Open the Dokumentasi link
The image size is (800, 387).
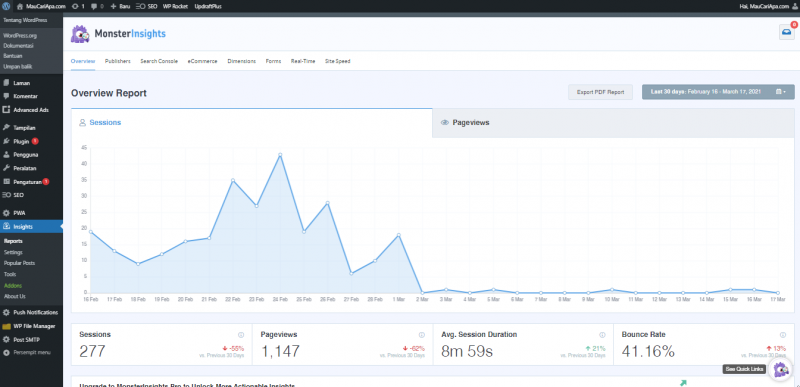pyautogui.click(x=18, y=45)
